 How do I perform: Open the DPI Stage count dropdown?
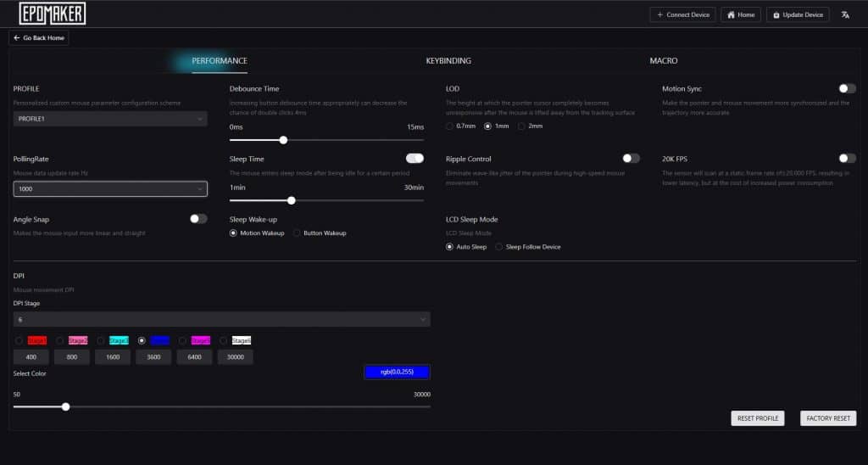pos(221,319)
